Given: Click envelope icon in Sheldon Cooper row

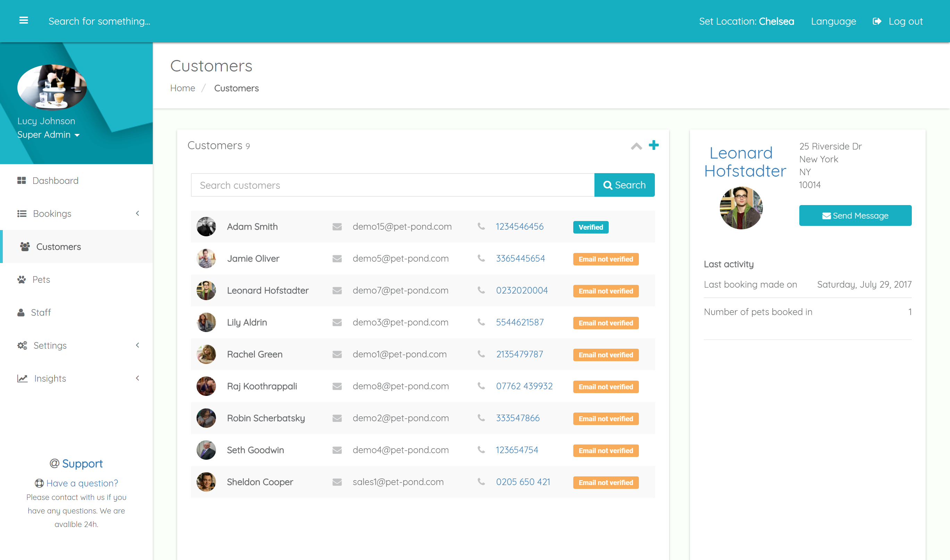Looking at the screenshot, I should click(x=337, y=482).
